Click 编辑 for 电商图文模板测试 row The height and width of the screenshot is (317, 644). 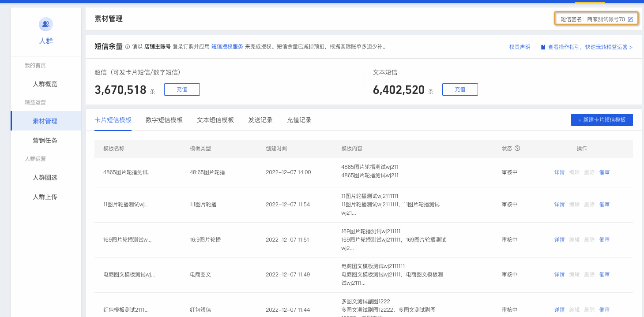coord(574,275)
